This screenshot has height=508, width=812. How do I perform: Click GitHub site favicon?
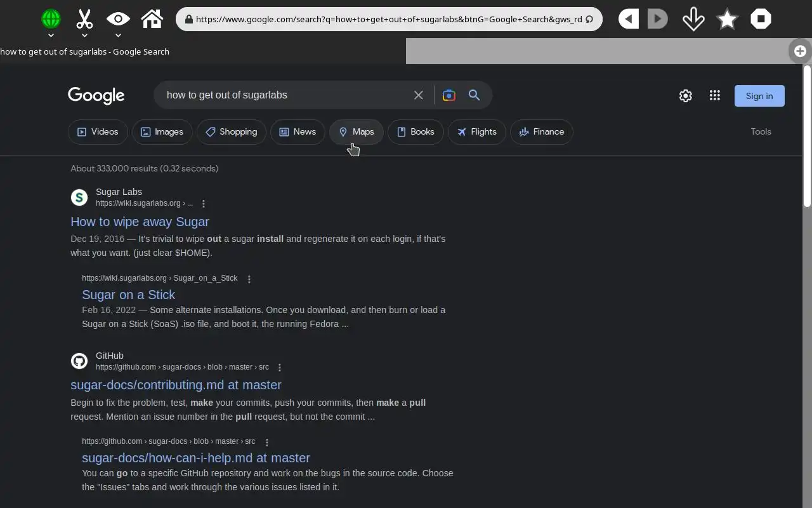pyautogui.click(x=79, y=361)
